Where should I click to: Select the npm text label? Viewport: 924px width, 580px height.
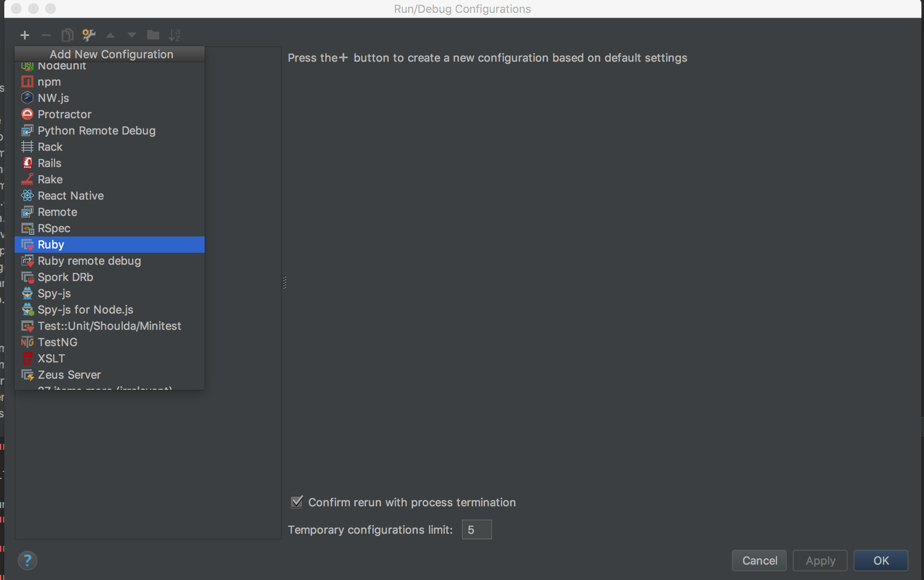(x=49, y=82)
